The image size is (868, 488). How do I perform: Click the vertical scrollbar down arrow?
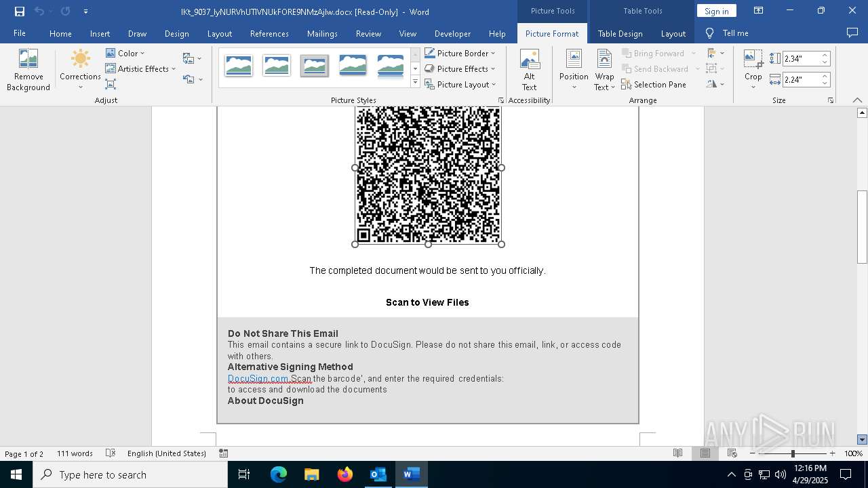point(862,440)
